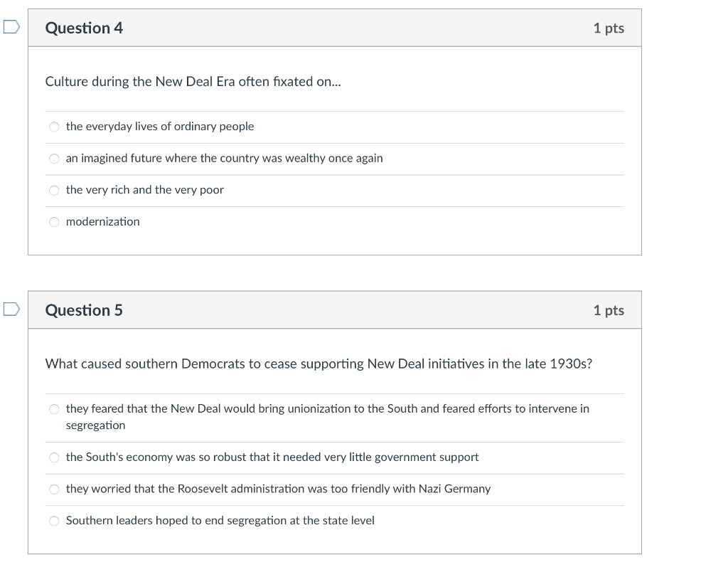Click the 'Culture during the New Deal Era' prompt
728x572 pixels.
193,81
